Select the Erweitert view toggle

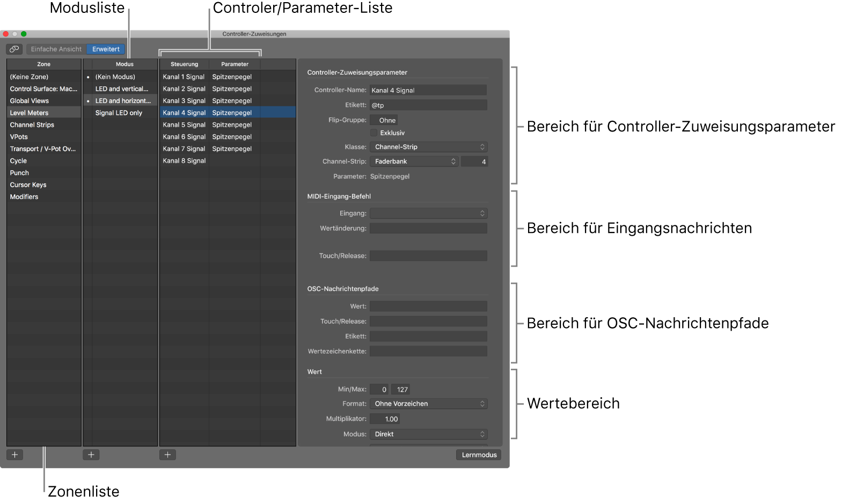pos(106,49)
